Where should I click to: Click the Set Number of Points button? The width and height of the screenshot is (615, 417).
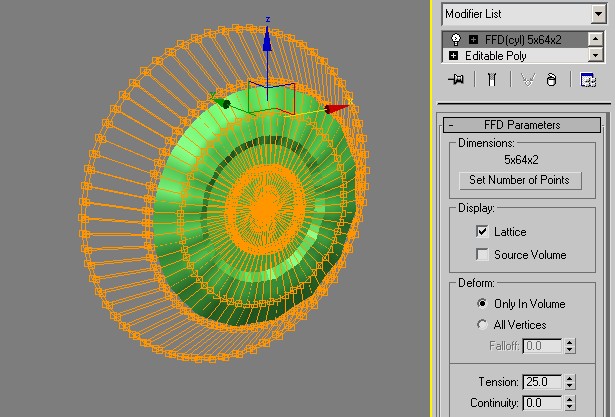(519, 180)
